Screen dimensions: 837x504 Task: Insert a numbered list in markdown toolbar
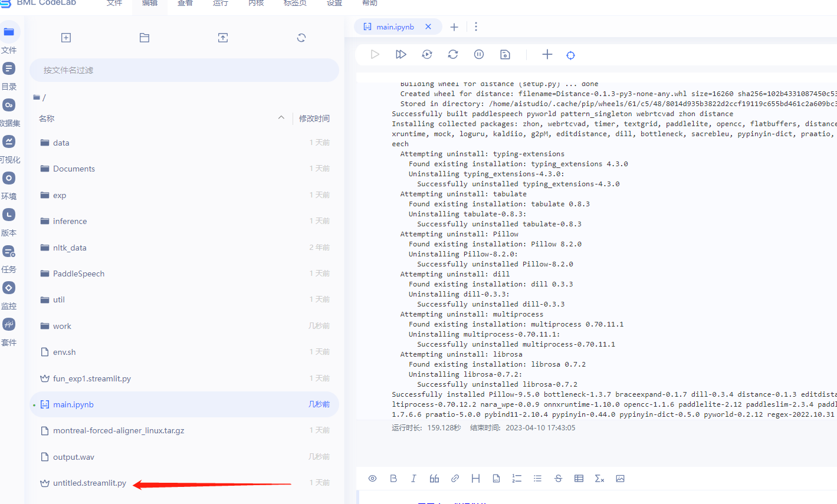click(517, 478)
